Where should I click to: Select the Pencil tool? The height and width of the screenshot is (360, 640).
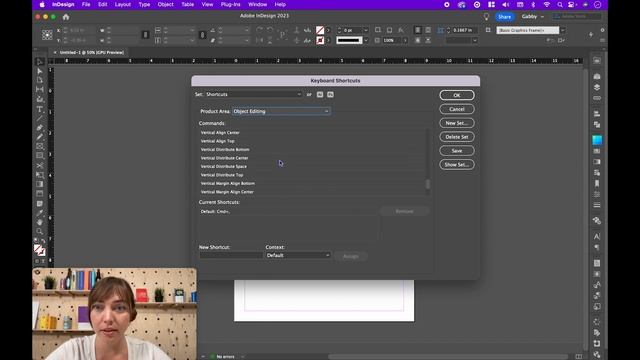pos(40,137)
